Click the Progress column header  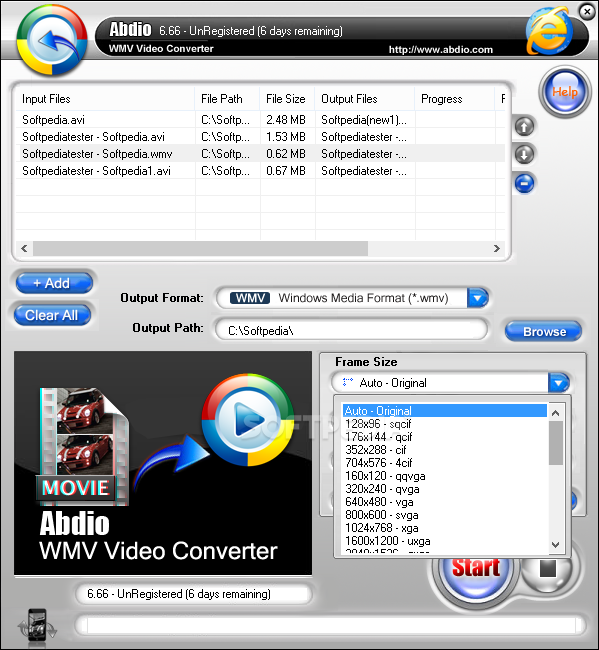(455, 99)
